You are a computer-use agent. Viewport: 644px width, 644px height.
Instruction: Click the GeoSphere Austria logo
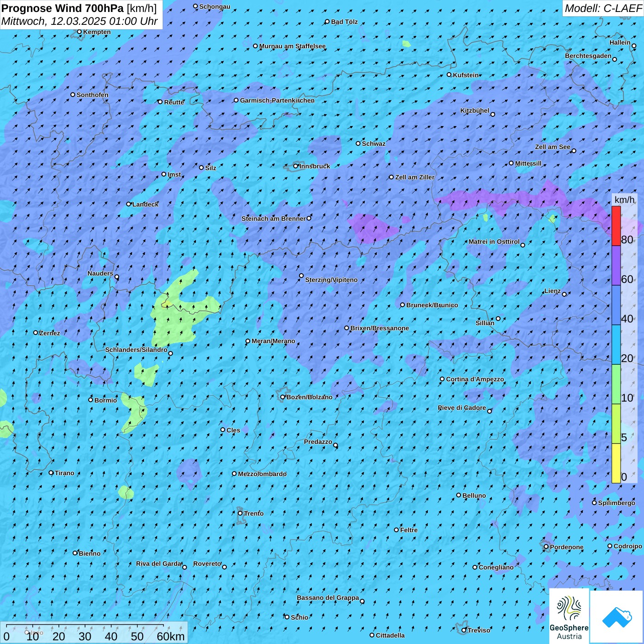[569, 616]
